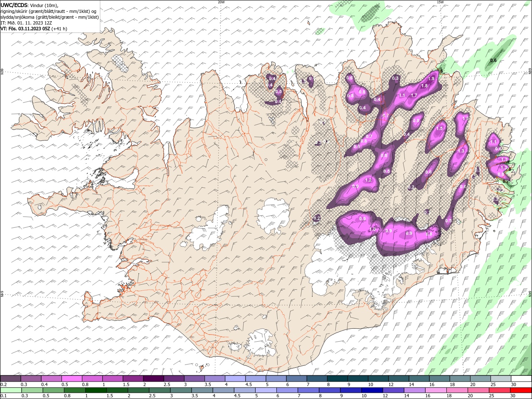
Task: Click the 1.5 snowfall value on the map
Action: [440, 129]
